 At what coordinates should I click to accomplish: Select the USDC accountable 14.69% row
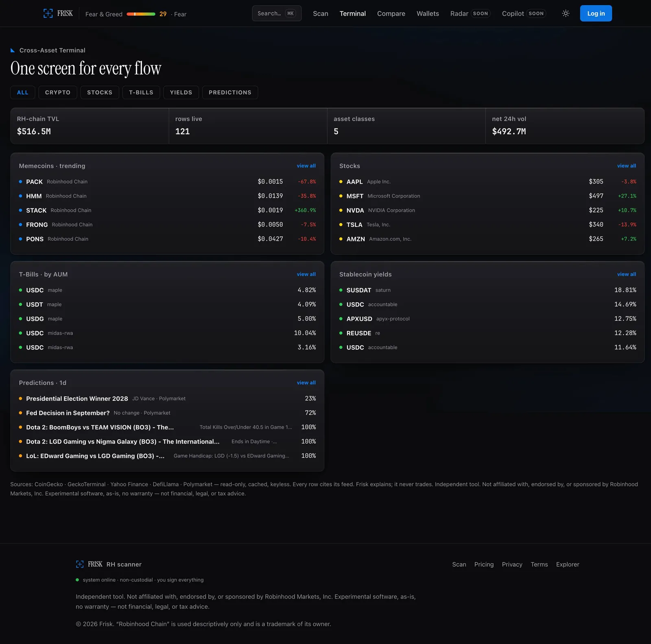click(487, 305)
